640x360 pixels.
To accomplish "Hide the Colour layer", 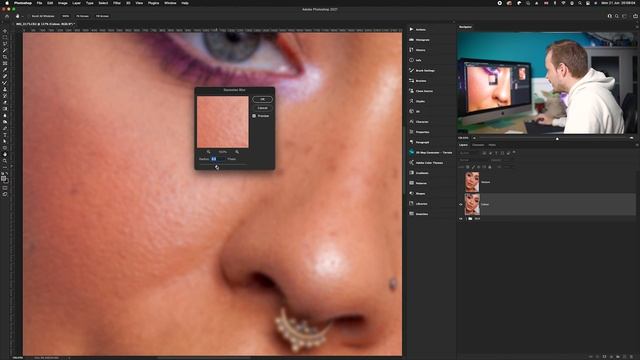I will (461, 204).
